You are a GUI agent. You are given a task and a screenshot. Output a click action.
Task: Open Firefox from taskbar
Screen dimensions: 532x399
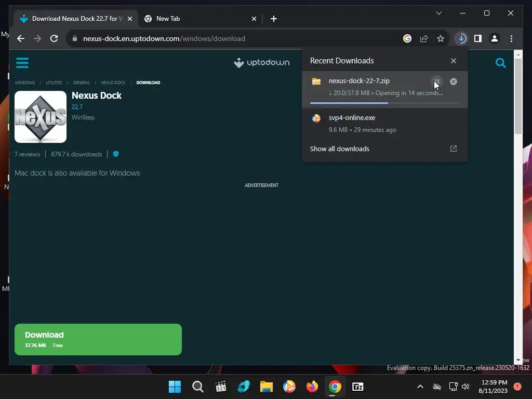tap(312, 387)
